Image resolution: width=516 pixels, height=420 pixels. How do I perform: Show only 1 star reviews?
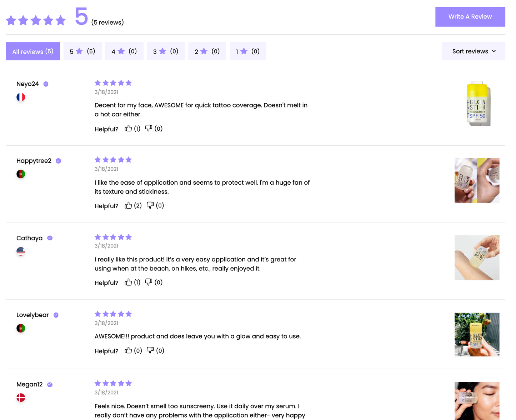click(x=248, y=51)
